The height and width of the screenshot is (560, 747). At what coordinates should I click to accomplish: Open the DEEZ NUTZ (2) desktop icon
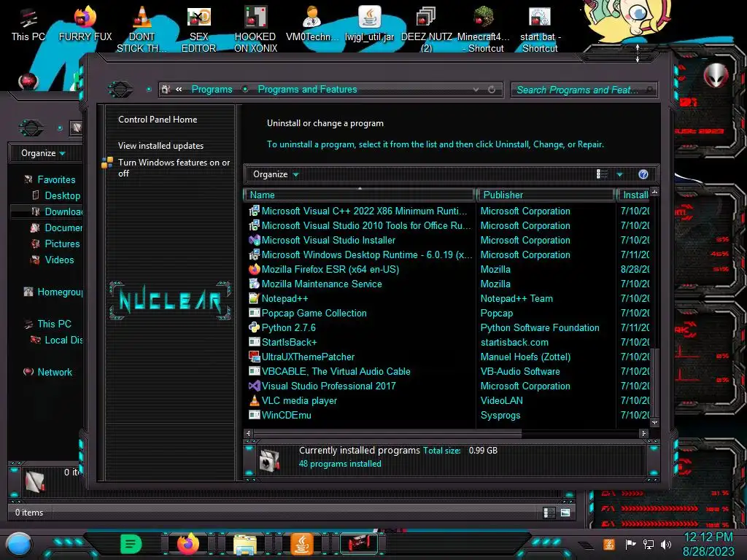point(426,29)
